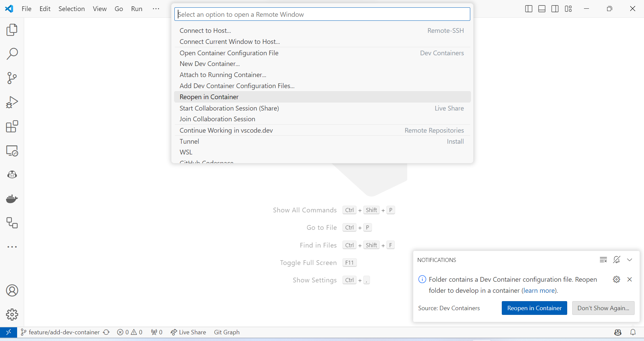
Task: Open the Remote Explorer view
Action: 12,151
